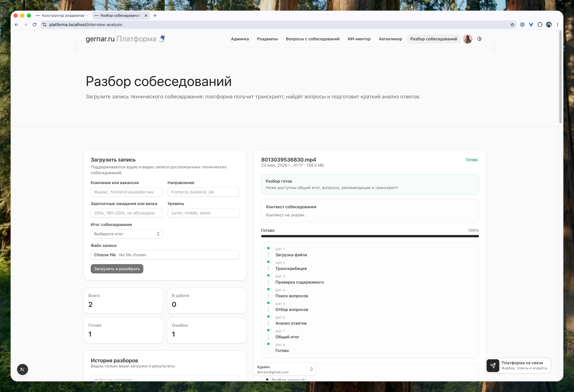Focus Компания или вакансия input
Screen dimensions: 574x392
point(126,192)
